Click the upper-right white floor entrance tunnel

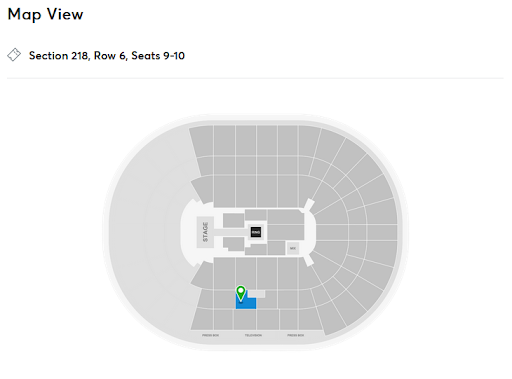click(309, 206)
